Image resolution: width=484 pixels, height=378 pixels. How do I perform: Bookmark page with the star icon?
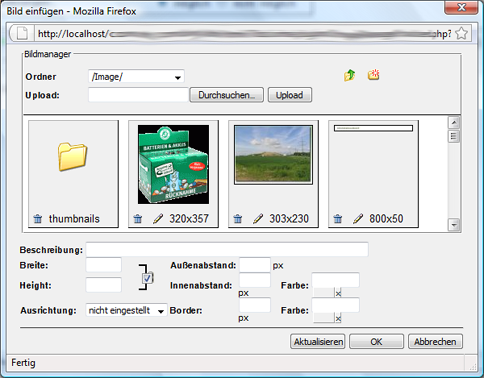pos(461,33)
